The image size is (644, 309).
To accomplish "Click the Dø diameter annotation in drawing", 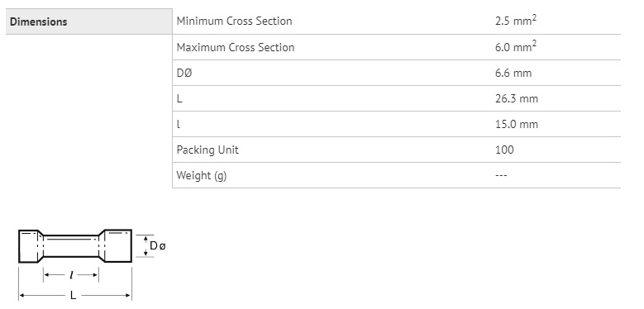I will tap(157, 246).
